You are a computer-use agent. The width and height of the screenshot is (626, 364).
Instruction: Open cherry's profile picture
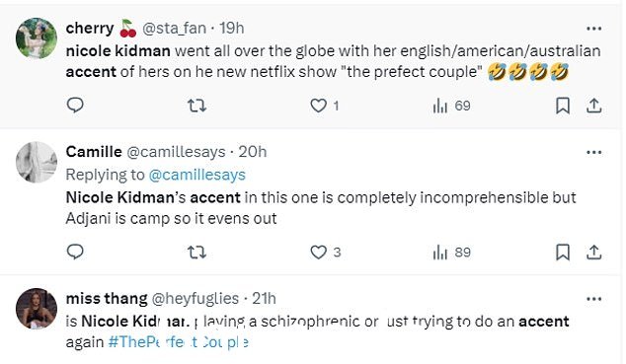[37, 38]
